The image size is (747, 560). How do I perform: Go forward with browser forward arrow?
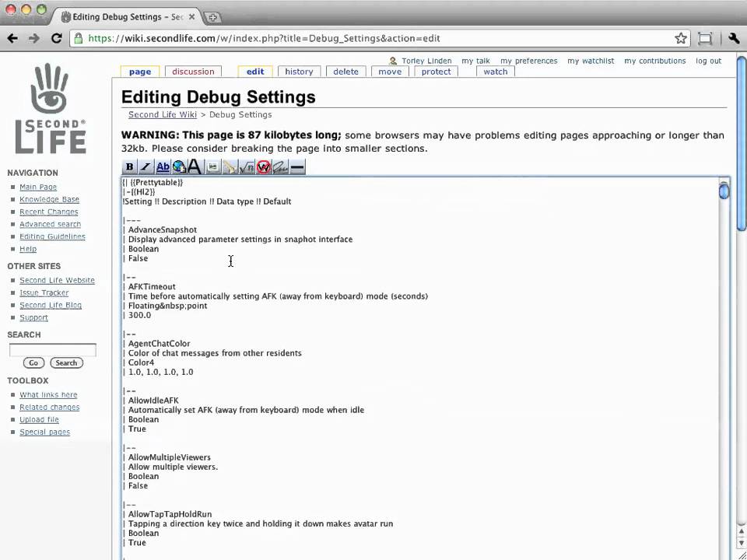tap(33, 38)
